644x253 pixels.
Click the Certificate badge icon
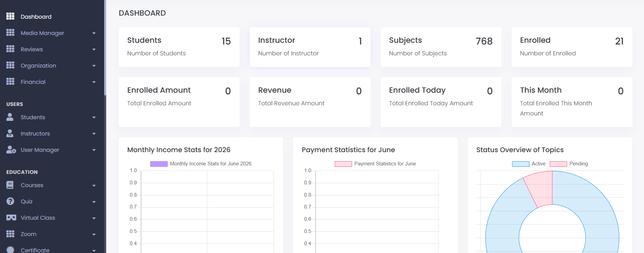10,250
